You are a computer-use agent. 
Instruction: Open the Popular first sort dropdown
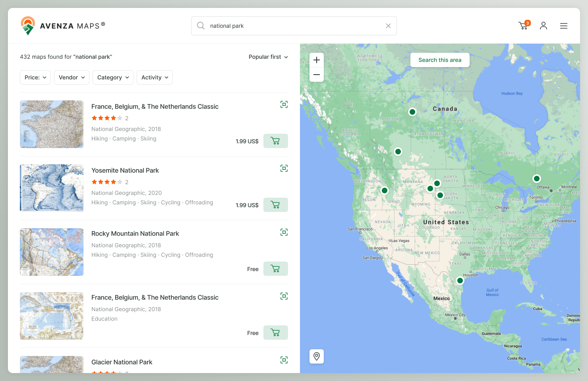click(x=268, y=57)
